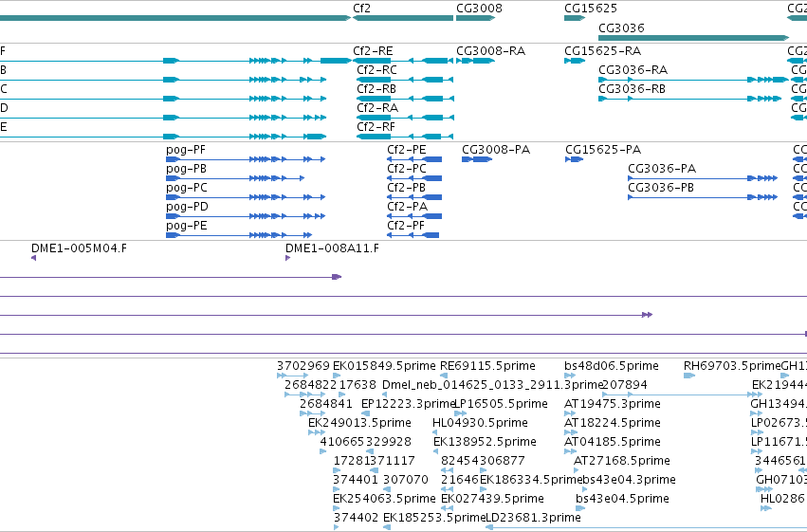807x532 pixels.
Task: Open transcript Cf2-RC
Action: pos(405,80)
